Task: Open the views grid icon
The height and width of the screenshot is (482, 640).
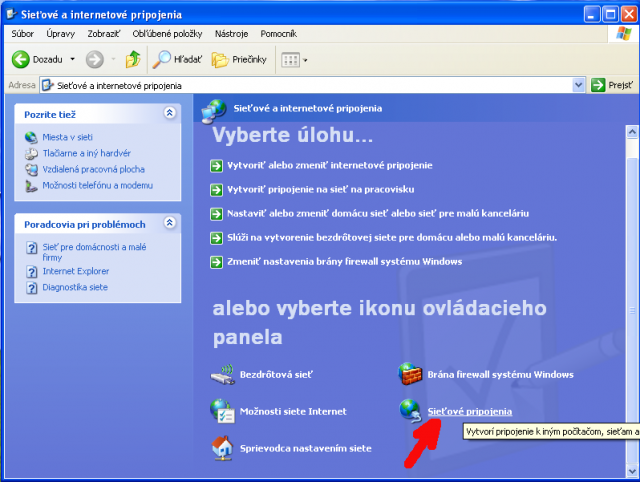Action: [x=291, y=60]
